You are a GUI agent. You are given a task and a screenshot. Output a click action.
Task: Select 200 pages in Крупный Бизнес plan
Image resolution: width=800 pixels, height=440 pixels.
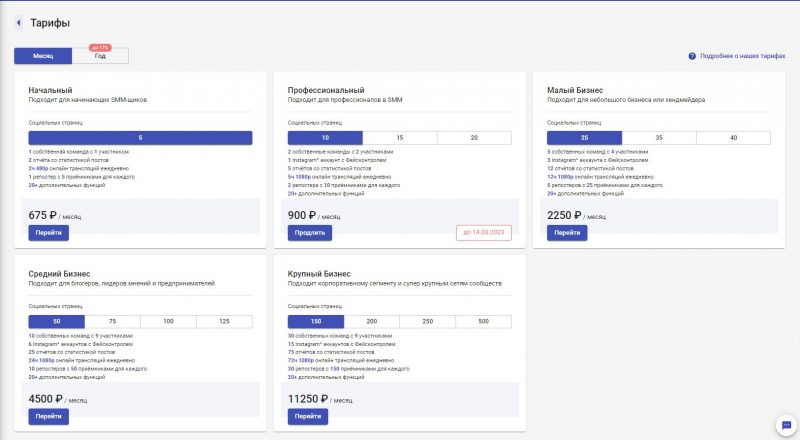click(372, 321)
